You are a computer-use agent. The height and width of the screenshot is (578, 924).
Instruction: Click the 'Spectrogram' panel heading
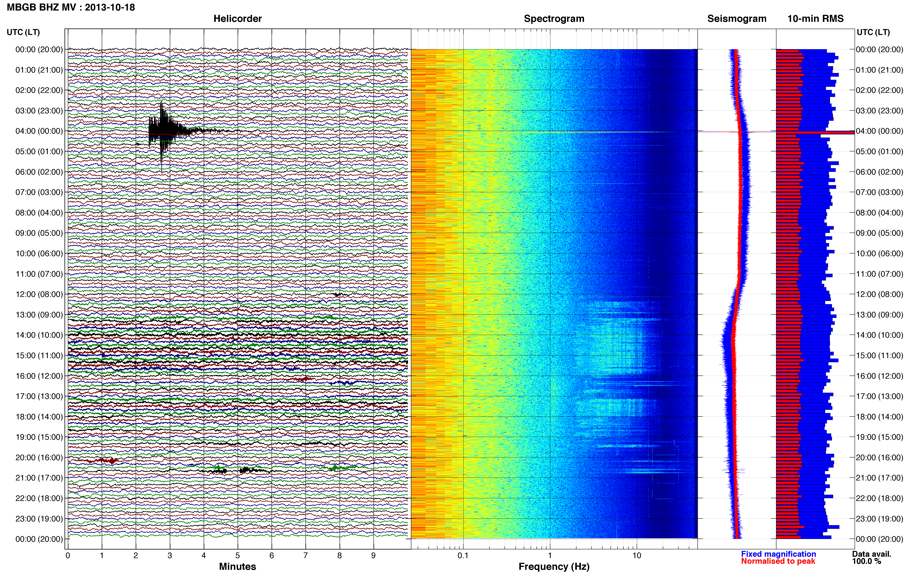(x=554, y=19)
